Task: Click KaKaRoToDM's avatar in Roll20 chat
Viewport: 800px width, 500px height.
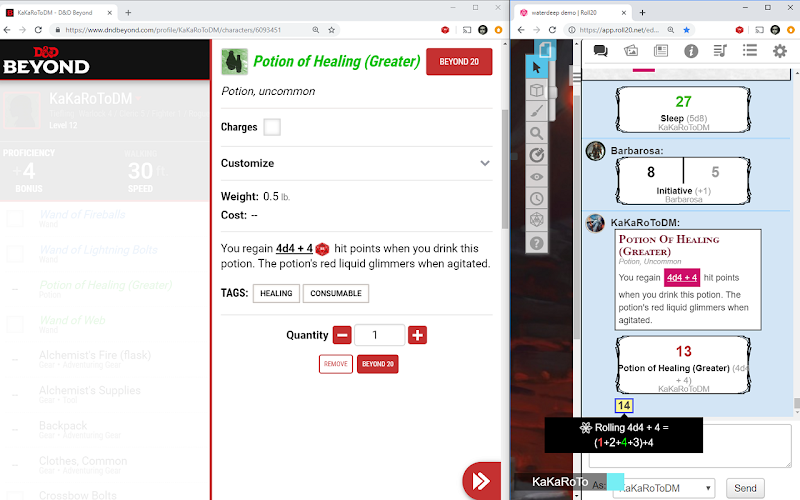Action: [x=595, y=223]
